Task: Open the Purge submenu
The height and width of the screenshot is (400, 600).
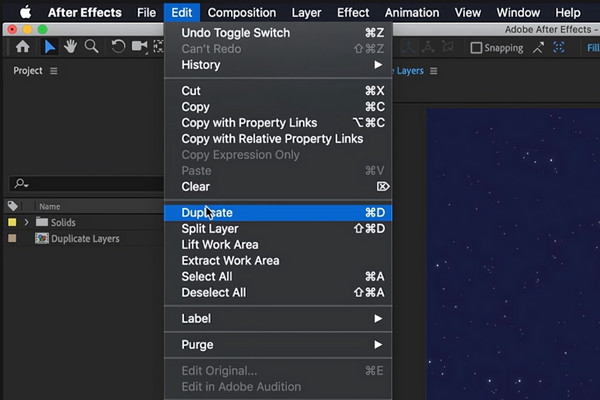Action: tap(278, 344)
